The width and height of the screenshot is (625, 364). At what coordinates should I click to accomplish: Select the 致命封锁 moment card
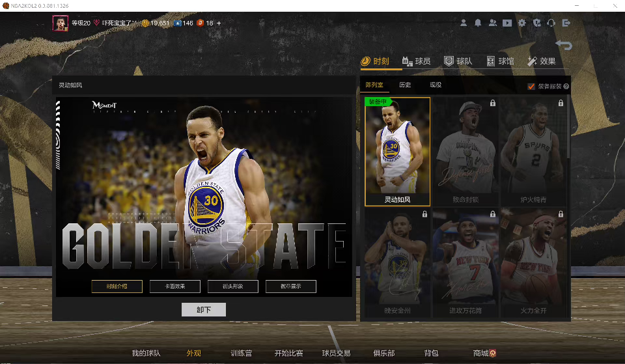[x=465, y=152]
